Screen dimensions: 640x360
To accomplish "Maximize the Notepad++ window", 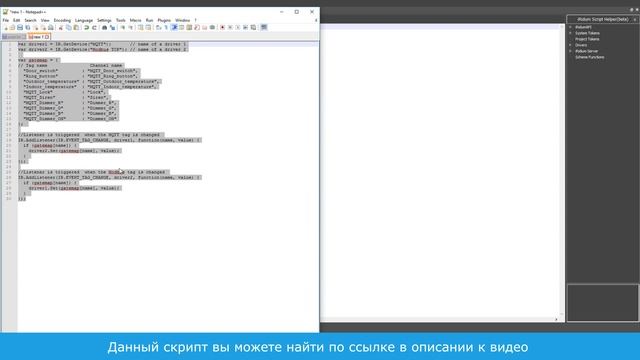I will tap(297, 12).
